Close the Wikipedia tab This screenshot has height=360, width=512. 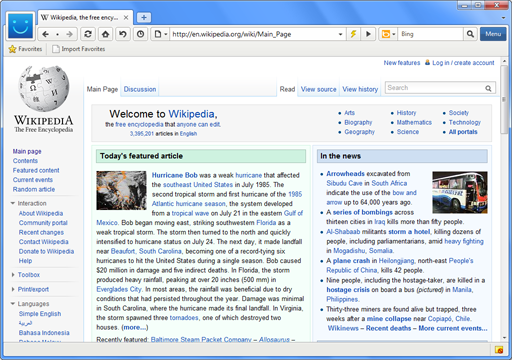[126, 18]
